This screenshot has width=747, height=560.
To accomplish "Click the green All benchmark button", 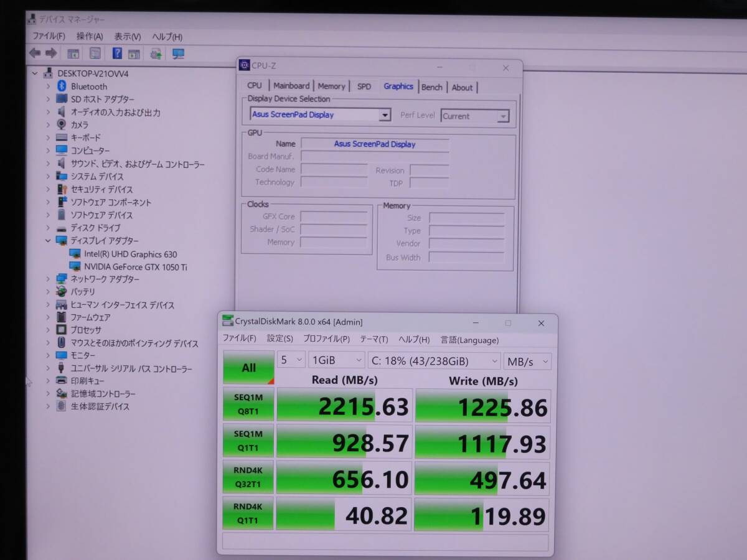I will pyautogui.click(x=248, y=367).
